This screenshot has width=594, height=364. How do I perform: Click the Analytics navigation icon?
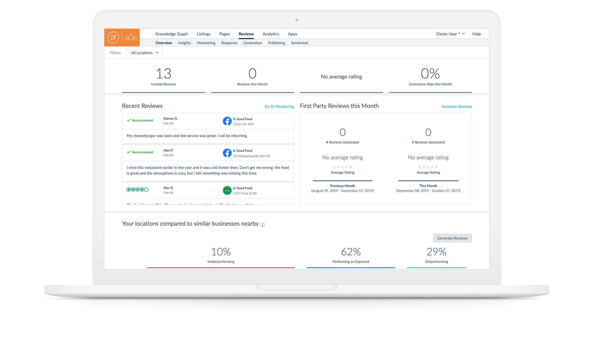tap(271, 34)
